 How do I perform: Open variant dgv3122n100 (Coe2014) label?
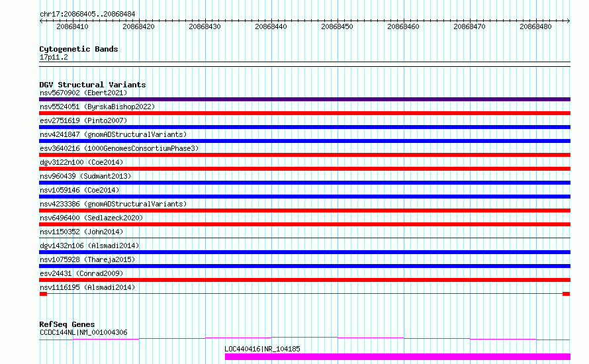(81, 162)
